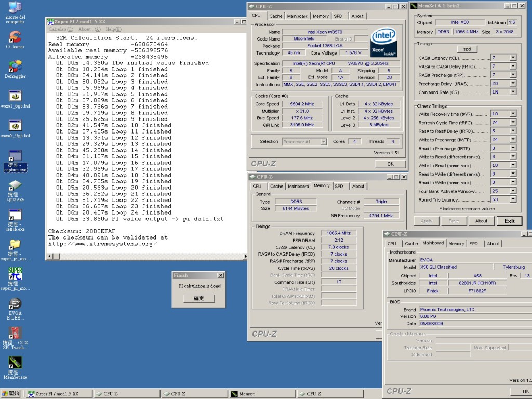
Task: Select the capture.exe shortcut icon
Action: (x=15, y=161)
